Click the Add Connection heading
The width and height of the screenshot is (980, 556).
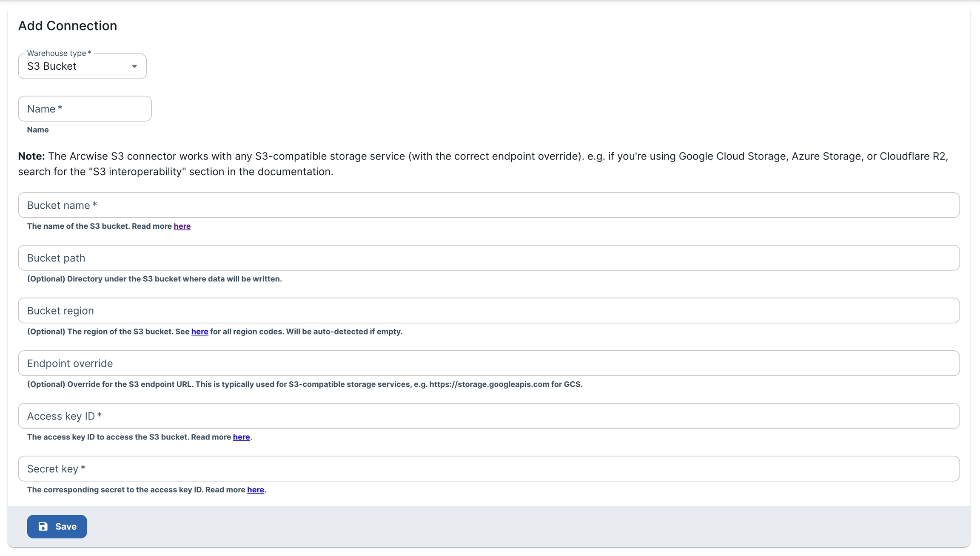point(68,26)
